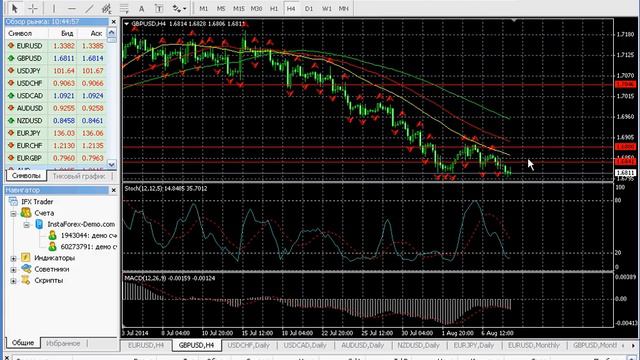Open GBPUSD,H4 chart title dropdown triangle

coord(127,24)
